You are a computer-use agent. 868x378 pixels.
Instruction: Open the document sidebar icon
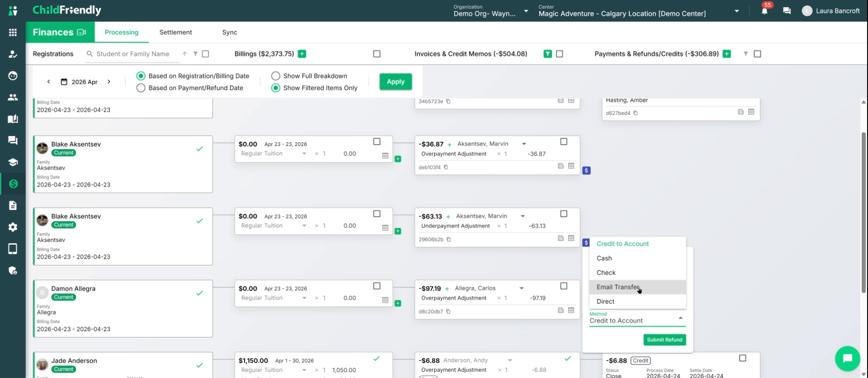(13, 206)
